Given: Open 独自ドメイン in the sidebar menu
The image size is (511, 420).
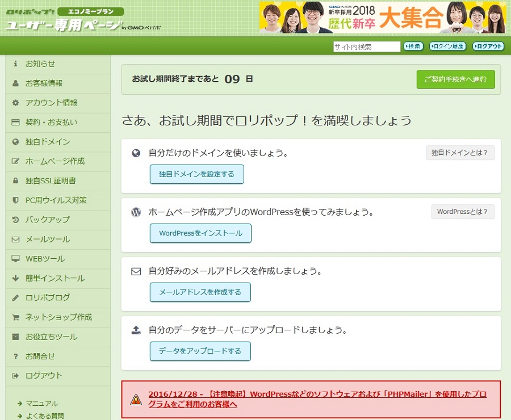Looking at the screenshot, I should click(58, 142).
